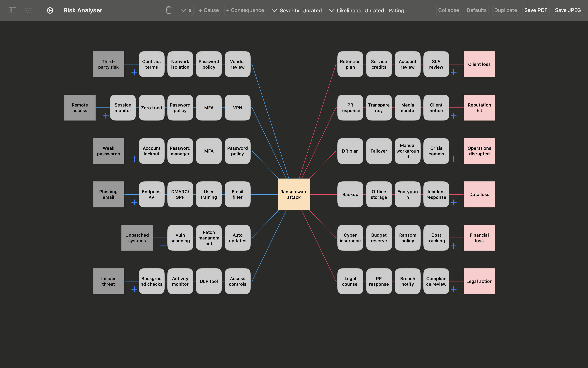
Task: Add a barrier after Phishing email plus
Action: click(134, 202)
